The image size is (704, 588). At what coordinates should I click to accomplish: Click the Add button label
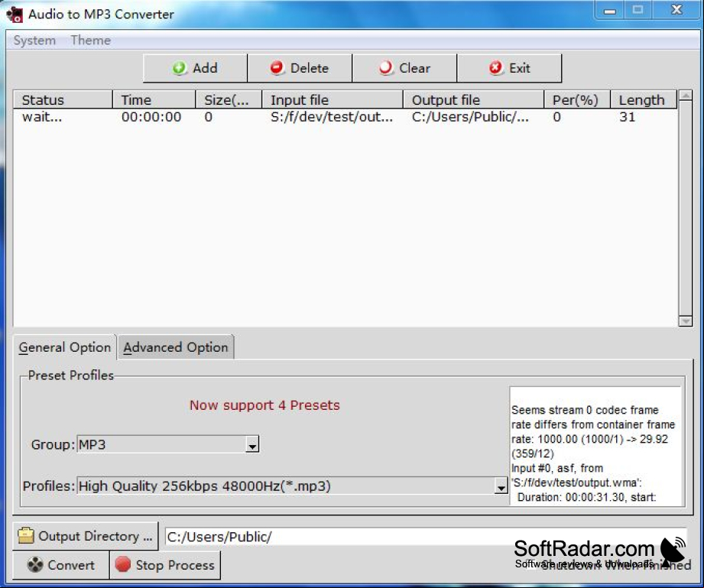tap(205, 68)
